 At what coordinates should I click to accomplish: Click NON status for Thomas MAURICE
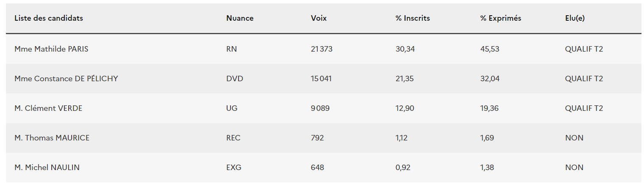pos(574,138)
